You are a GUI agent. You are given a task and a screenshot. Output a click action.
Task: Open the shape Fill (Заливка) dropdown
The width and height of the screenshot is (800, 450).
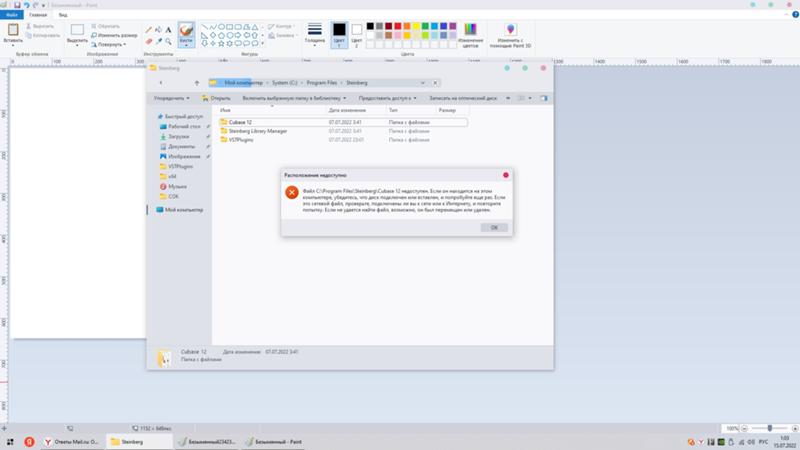pyautogui.click(x=282, y=35)
